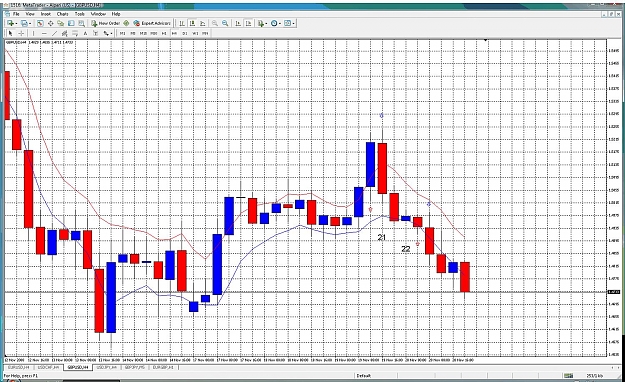Viewport: 625px width, 382px height.
Task: Select the horizontal line drawing tool
Action: pos(44,33)
